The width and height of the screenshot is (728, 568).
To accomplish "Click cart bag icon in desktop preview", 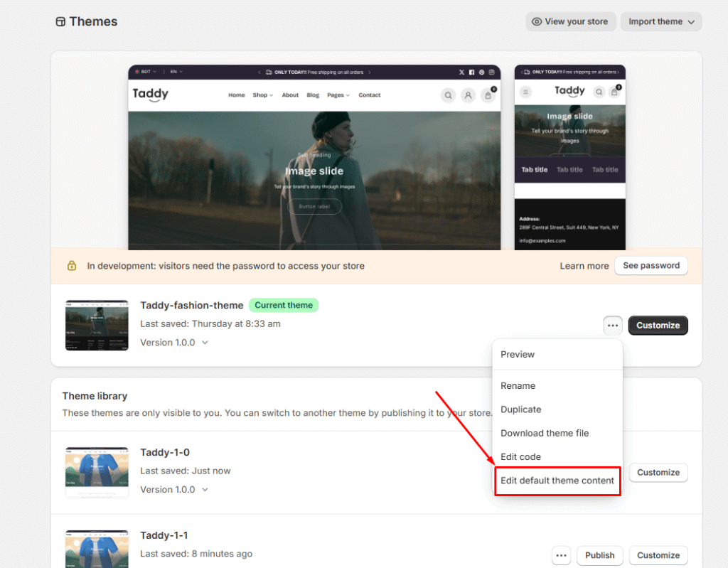I will point(488,95).
